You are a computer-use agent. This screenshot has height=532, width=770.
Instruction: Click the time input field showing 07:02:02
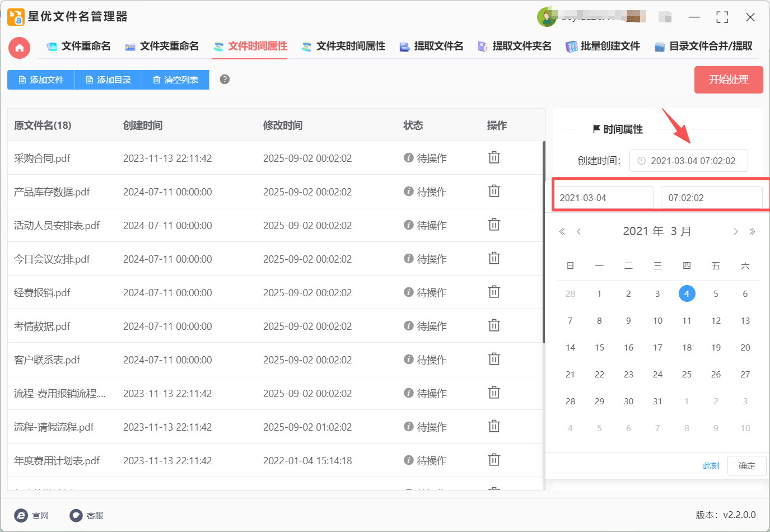(x=711, y=198)
